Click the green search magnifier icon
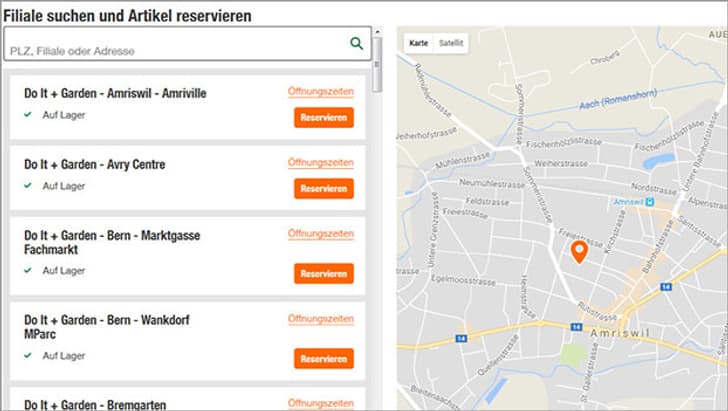Image resolution: width=728 pixels, height=411 pixels. click(x=356, y=43)
